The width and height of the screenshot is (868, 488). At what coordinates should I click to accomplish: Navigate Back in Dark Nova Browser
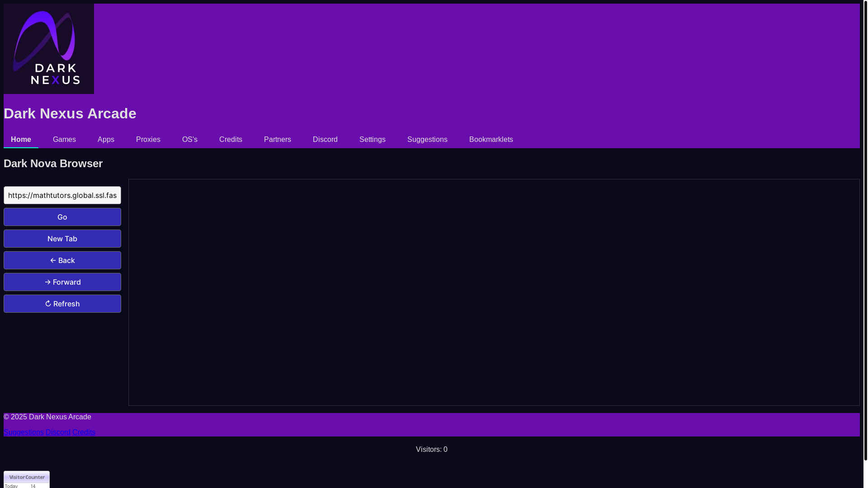pos(62,260)
